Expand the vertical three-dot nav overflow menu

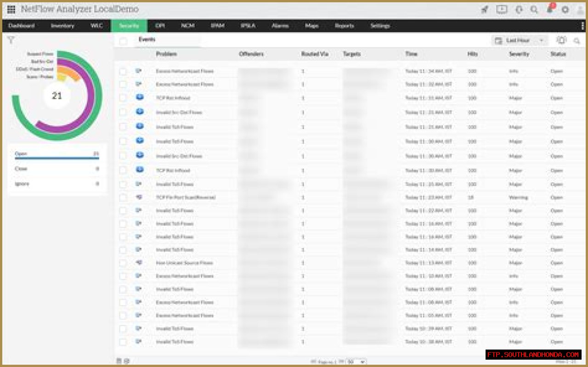(x=583, y=26)
